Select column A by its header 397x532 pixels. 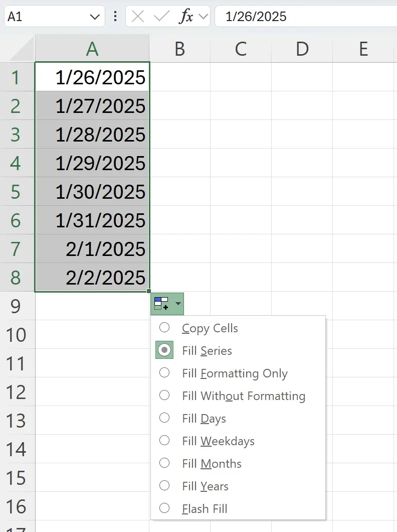(92, 49)
